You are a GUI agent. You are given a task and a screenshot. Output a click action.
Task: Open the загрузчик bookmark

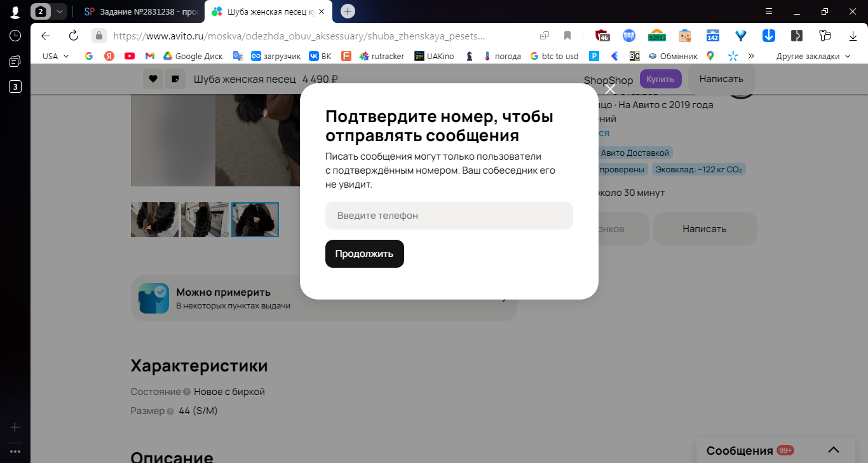pyautogui.click(x=276, y=56)
